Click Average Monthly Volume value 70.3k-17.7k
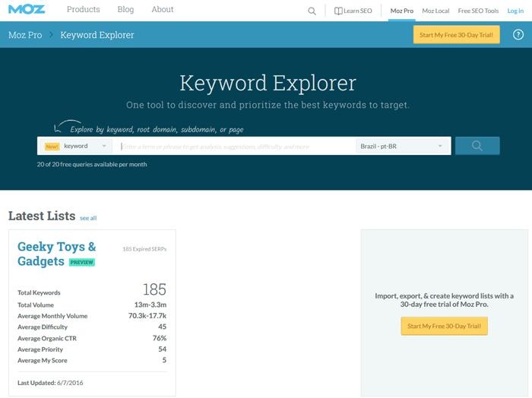 (x=147, y=316)
